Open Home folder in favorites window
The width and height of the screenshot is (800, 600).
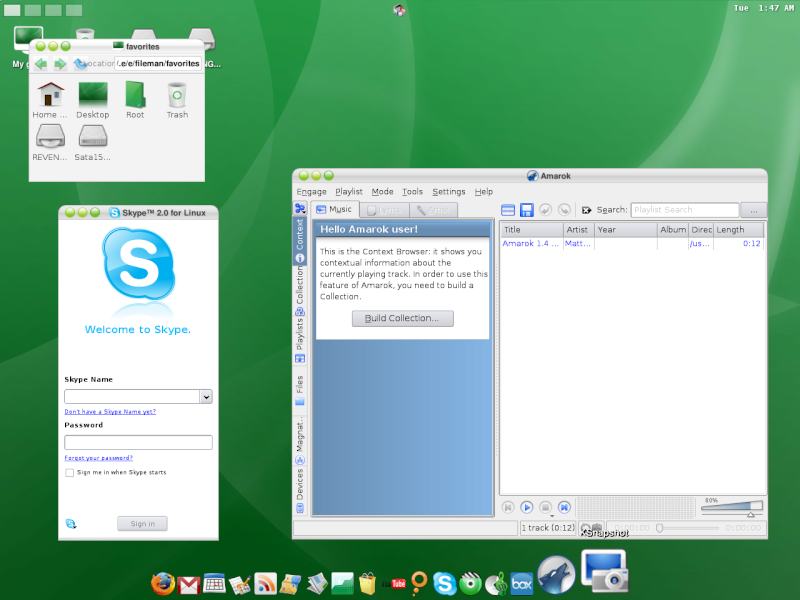pos(49,101)
